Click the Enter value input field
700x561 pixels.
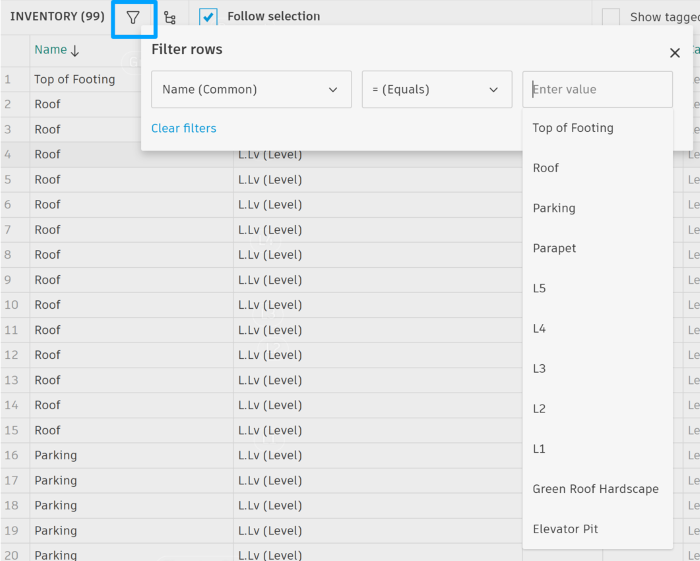coord(597,89)
